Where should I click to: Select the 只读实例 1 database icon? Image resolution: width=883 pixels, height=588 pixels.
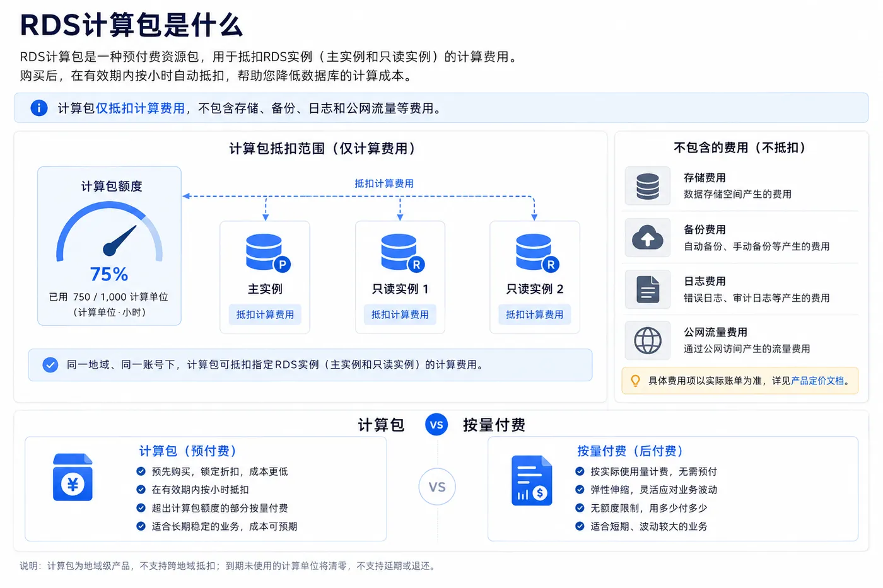(402, 253)
